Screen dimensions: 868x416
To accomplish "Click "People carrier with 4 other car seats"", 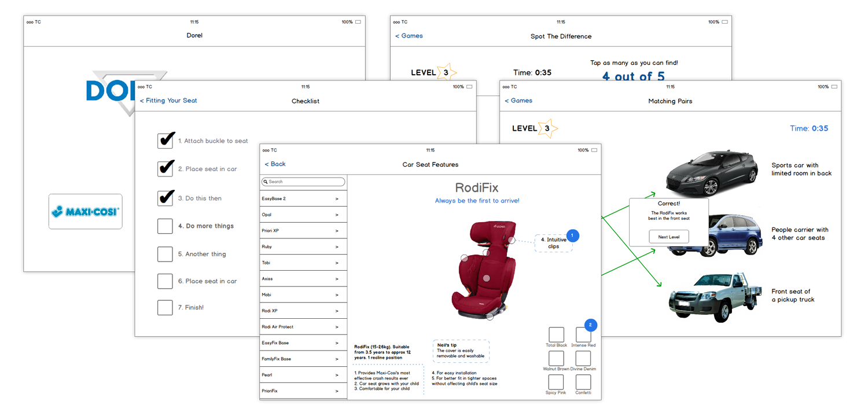I will click(800, 234).
